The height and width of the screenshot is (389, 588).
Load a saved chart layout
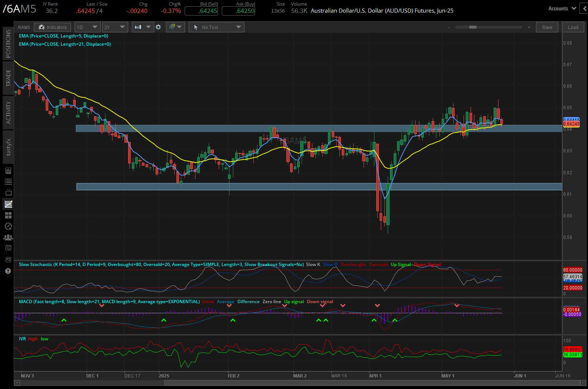(x=573, y=27)
